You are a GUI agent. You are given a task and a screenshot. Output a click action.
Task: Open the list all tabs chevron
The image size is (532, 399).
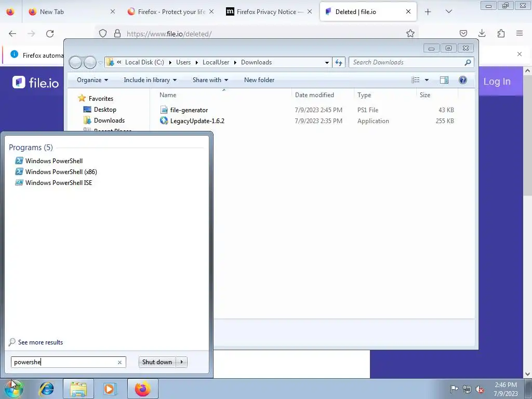point(448,11)
